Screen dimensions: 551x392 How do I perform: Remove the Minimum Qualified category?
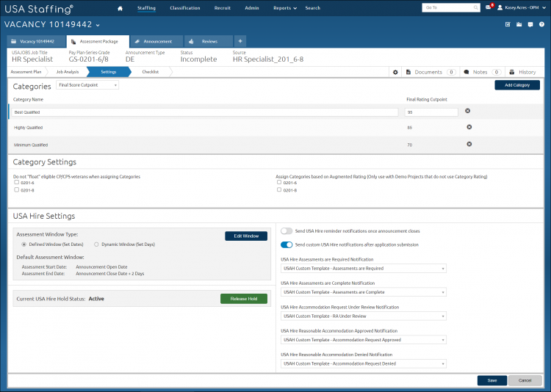(469, 144)
